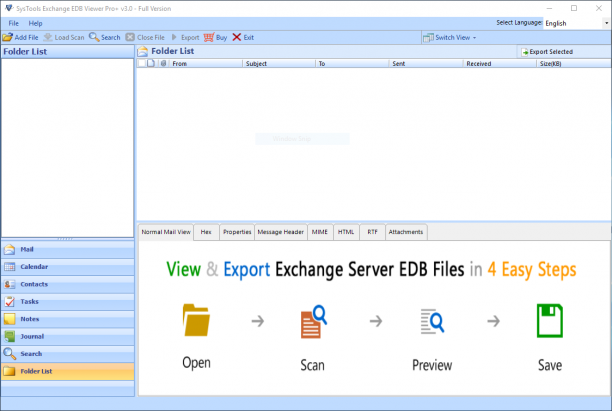This screenshot has width=612, height=411.
Task: Click the Search magnifier in the toolbar
Action: [x=94, y=37]
